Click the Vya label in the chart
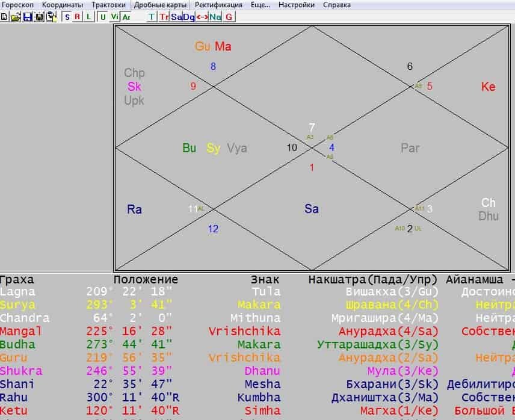Viewport: 515px width, 420px height. [237, 149]
